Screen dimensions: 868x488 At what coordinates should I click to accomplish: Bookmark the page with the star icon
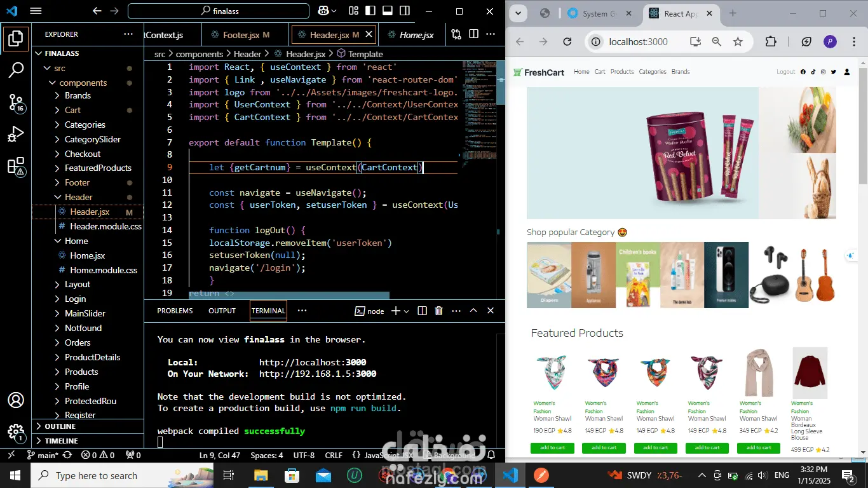(738, 42)
